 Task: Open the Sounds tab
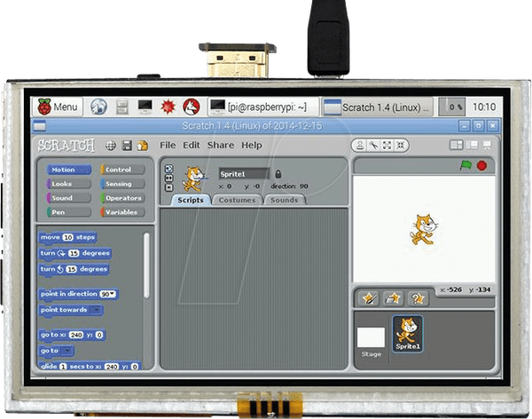285,200
